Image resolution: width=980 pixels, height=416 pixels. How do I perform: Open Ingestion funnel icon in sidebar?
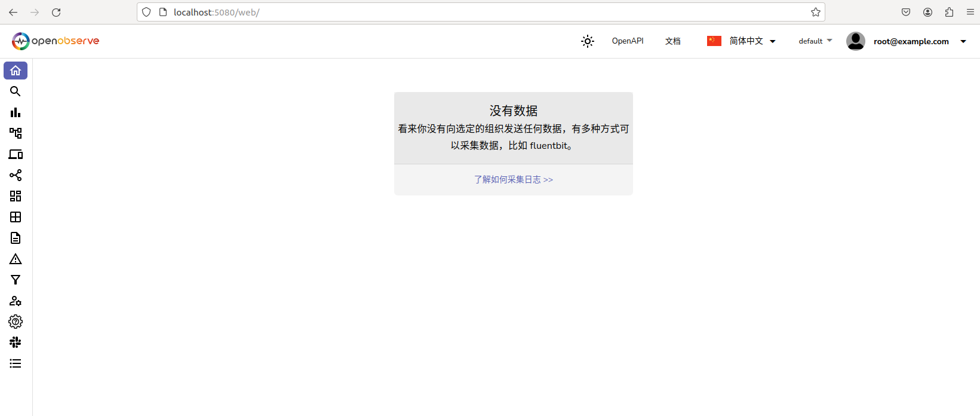click(x=16, y=280)
